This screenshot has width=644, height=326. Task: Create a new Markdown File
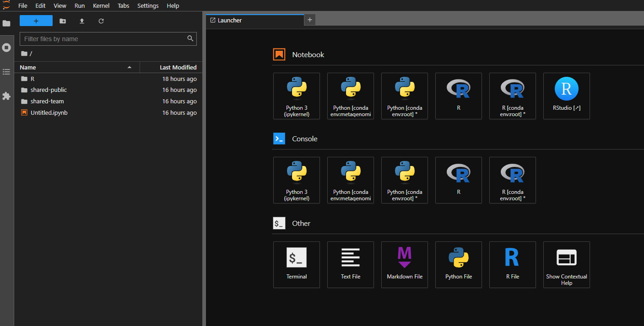[404, 265]
